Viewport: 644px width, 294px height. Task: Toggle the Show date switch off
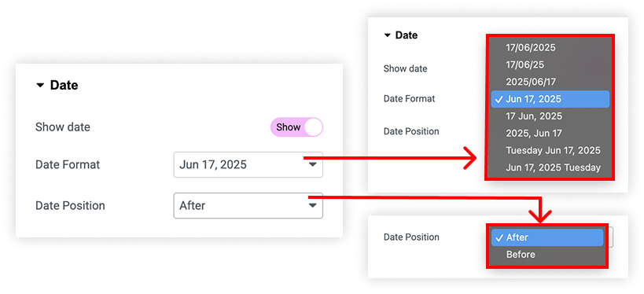click(x=296, y=127)
